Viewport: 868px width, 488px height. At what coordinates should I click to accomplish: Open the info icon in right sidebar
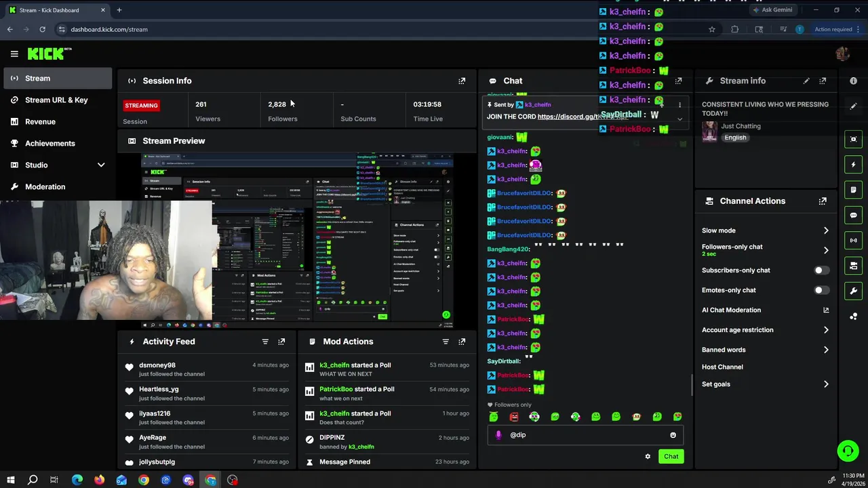tap(853, 81)
